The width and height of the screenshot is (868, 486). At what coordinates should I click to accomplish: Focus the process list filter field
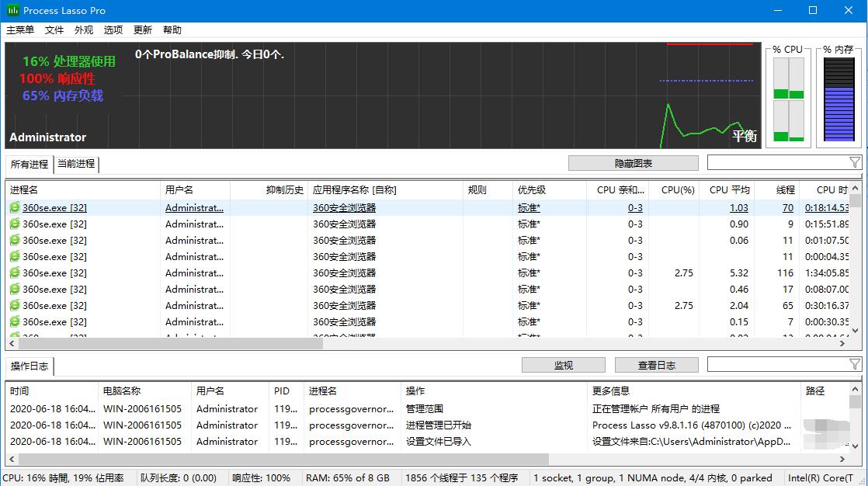(778, 162)
